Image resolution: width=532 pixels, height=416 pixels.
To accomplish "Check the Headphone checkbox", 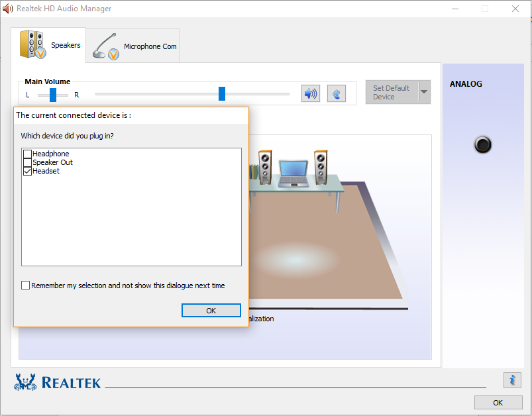I will point(27,154).
